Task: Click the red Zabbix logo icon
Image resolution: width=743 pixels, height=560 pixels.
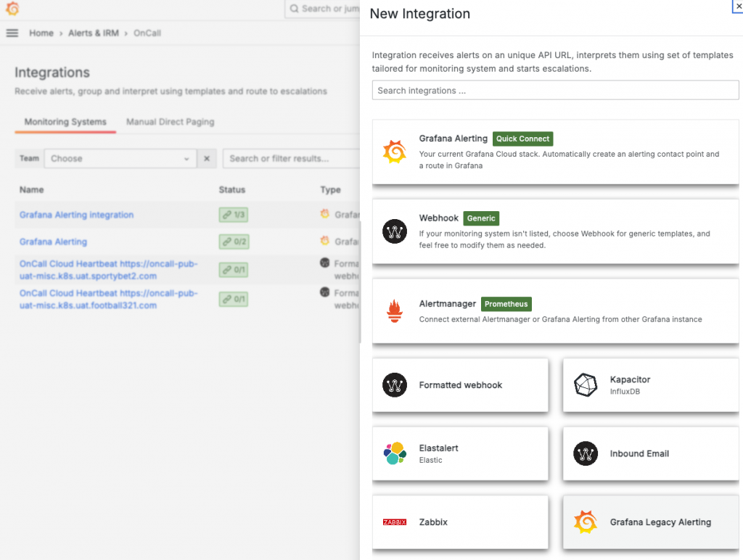Action: pyautogui.click(x=394, y=522)
